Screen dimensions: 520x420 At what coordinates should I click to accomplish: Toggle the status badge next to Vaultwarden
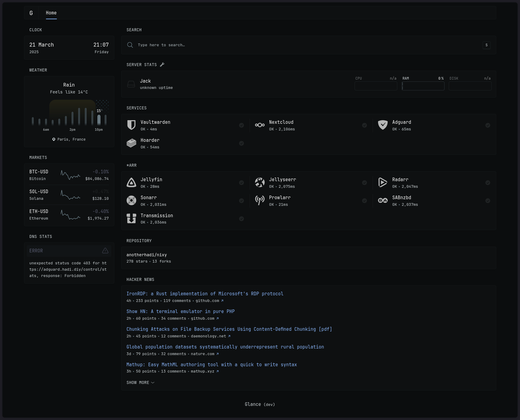242,125
